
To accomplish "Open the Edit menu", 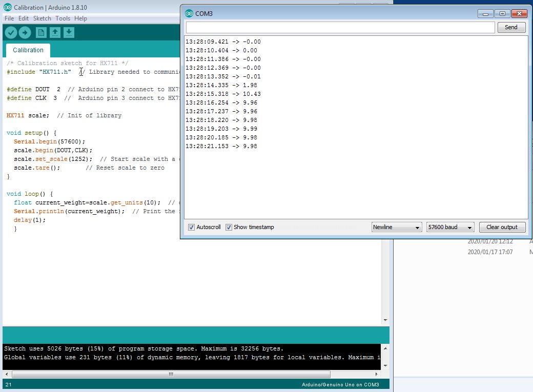I will (x=24, y=18).
